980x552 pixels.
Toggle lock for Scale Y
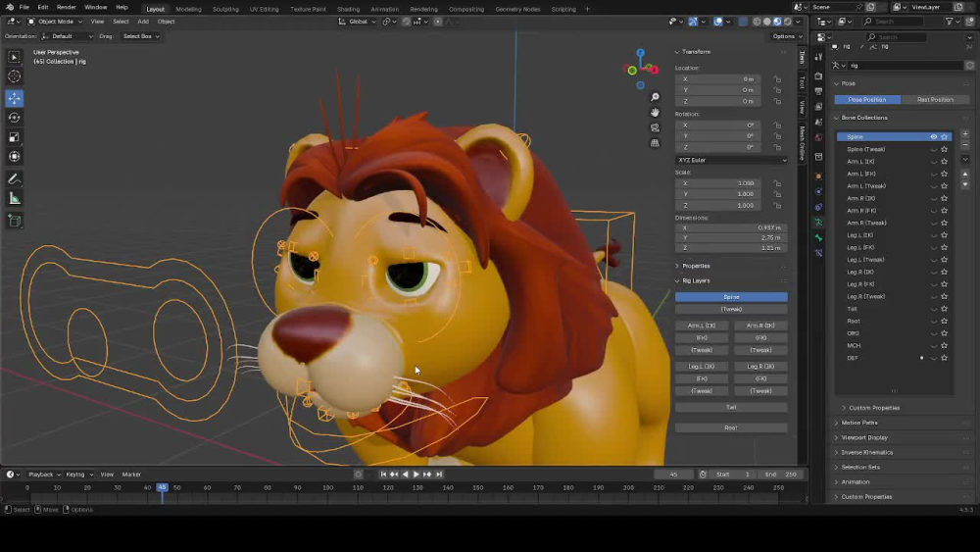point(777,194)
